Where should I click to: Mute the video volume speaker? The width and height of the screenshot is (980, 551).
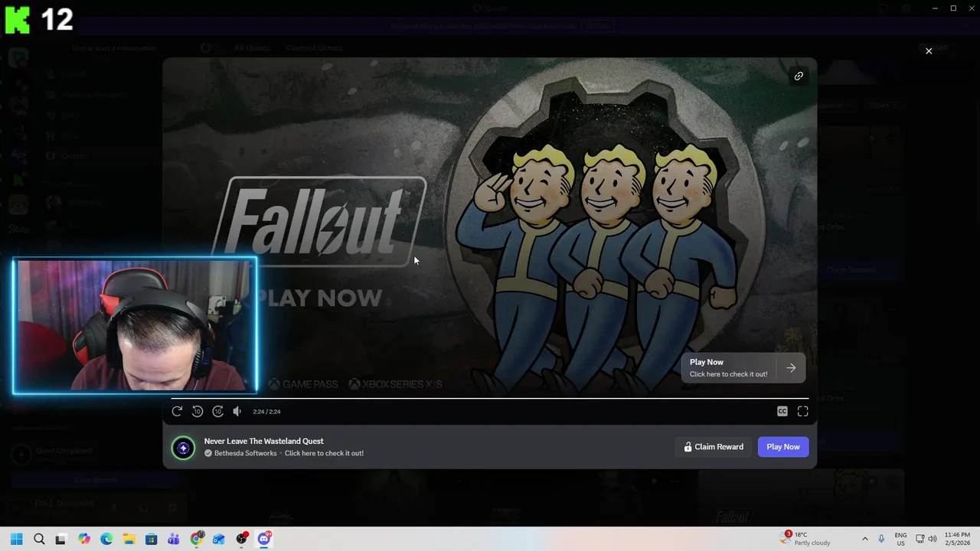tap(237, 412)
